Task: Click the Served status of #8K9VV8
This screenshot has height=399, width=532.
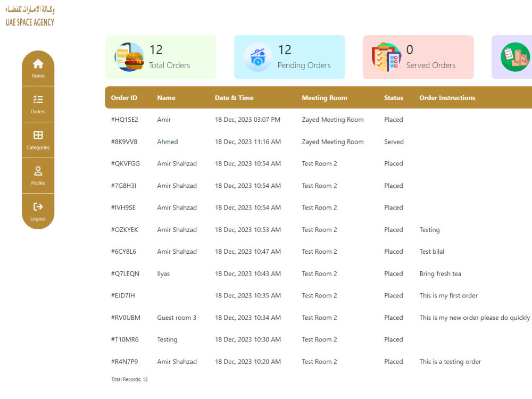Action: 394,142
